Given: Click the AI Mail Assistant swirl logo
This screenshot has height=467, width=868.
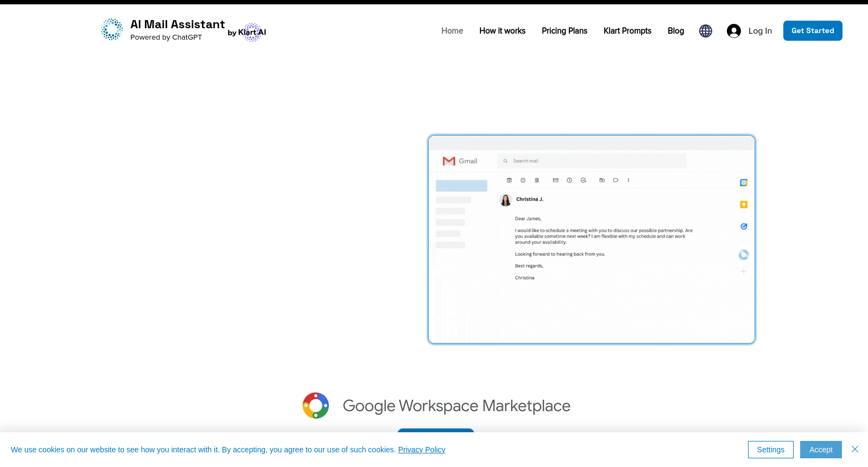Looking at the screenshot, I should 112,29.
